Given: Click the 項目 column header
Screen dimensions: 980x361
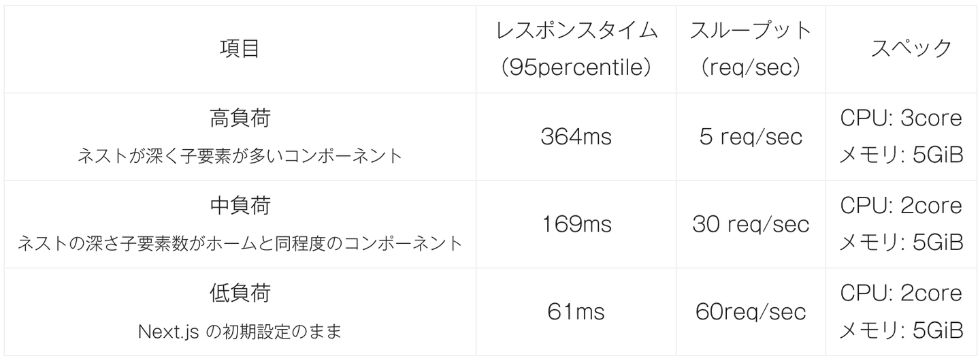Looking at the screenshot, I should click(x=240, y=49).
